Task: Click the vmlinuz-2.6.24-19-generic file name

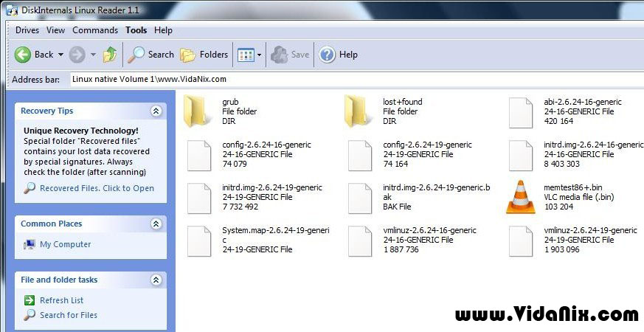Action: 591,230
